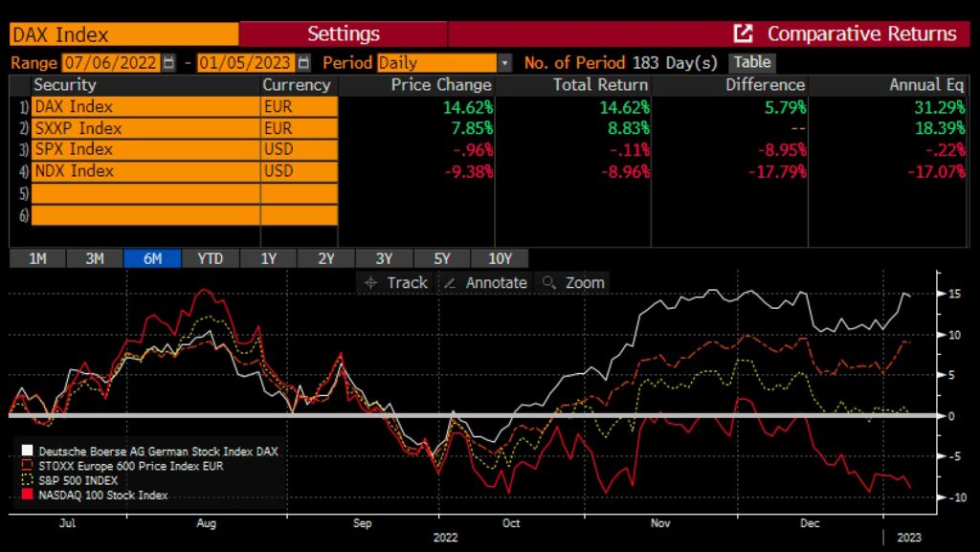Click the EUR currency field for SXXP Index
Image resolution: width=980 pixels, height=552 pixels.
[x=300, y=128]
